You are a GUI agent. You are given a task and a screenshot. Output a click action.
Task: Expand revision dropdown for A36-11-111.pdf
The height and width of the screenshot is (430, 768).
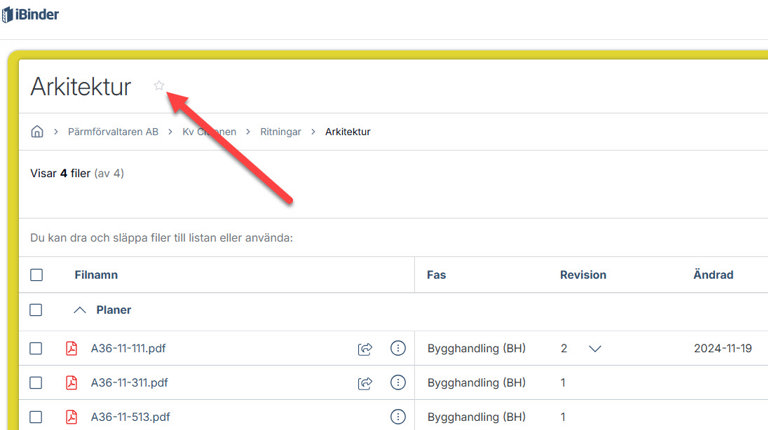click(595, 349)
